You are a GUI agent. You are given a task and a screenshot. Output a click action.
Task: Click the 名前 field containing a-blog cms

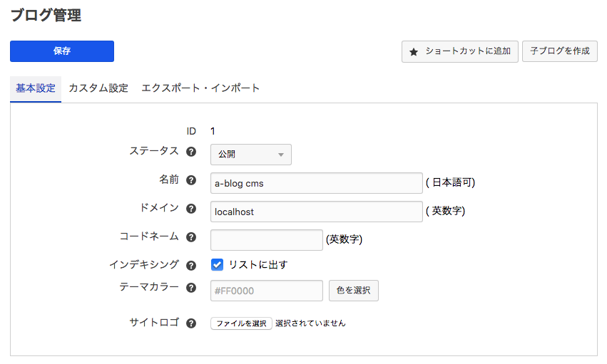(317, 183)
